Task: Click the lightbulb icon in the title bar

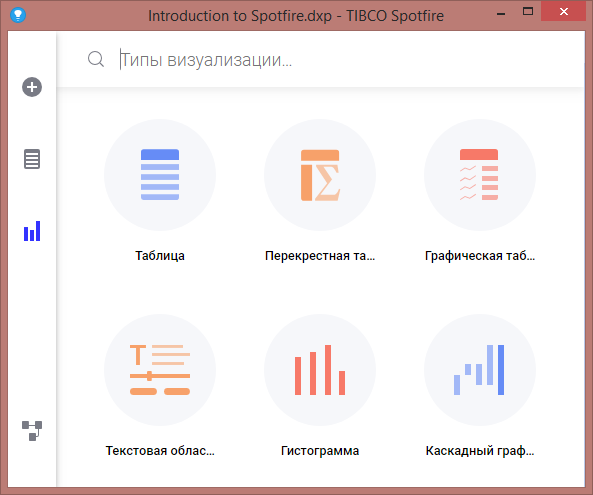Action: pos(18,15)
